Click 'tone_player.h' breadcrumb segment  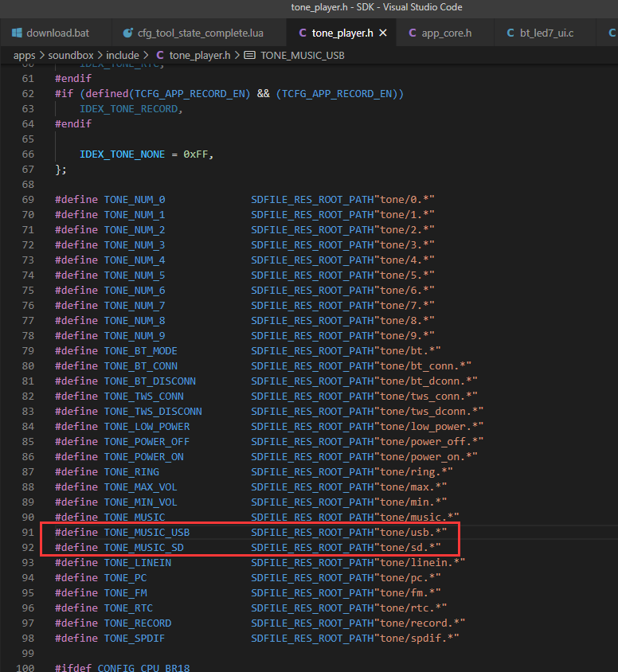[x=200, y=55]
